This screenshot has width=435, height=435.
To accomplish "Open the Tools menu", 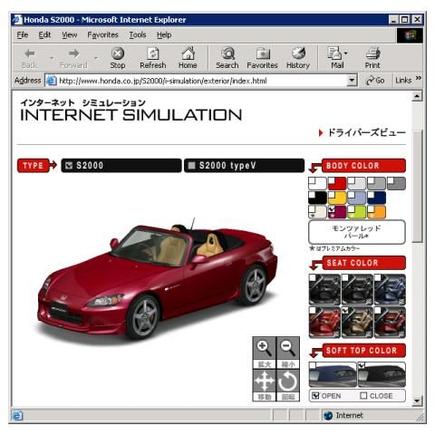I will click(x=138, y=35).
